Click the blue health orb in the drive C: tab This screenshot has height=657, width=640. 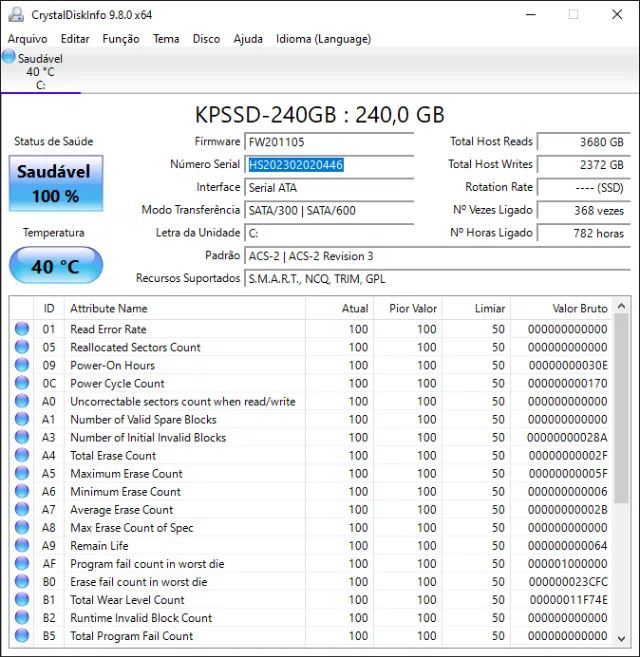coord(9,56)
